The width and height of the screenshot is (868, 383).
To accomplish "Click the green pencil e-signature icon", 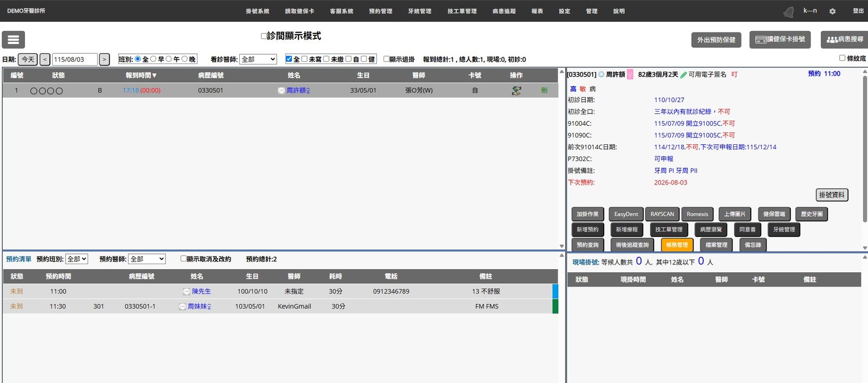I will (x=684, y=74).
